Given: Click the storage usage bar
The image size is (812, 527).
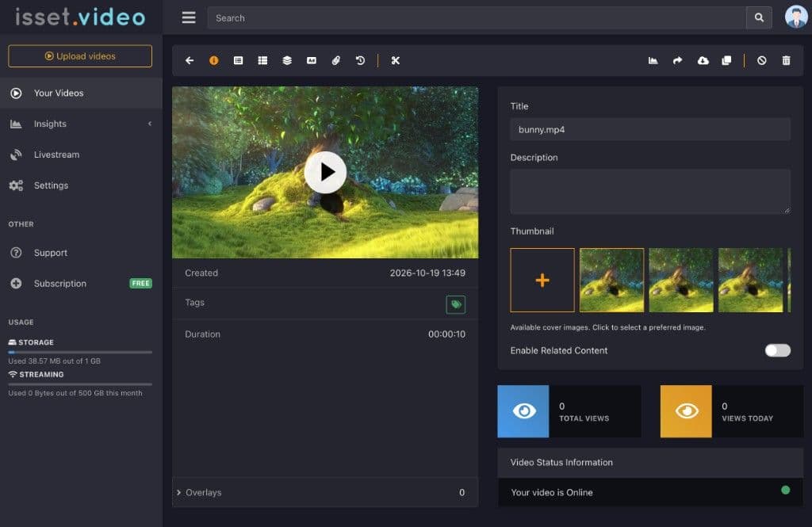Looking at the screenshot, I should 80,352.
